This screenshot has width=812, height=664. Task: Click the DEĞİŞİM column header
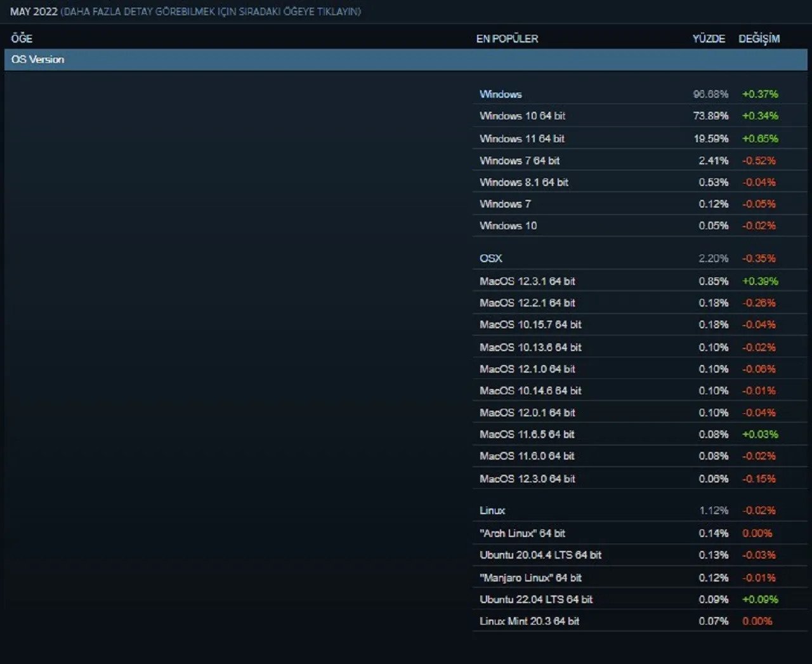point(759,39)
